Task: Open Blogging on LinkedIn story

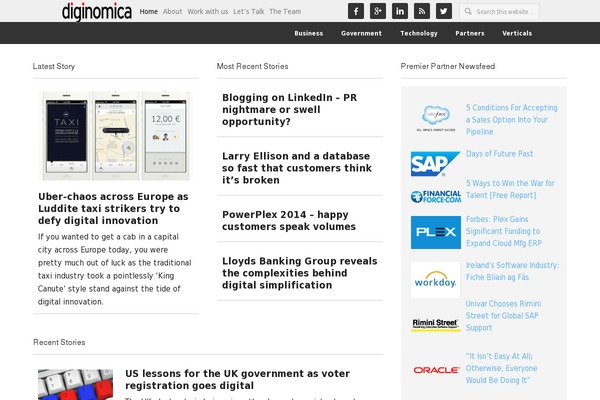Action: (289, 109)
